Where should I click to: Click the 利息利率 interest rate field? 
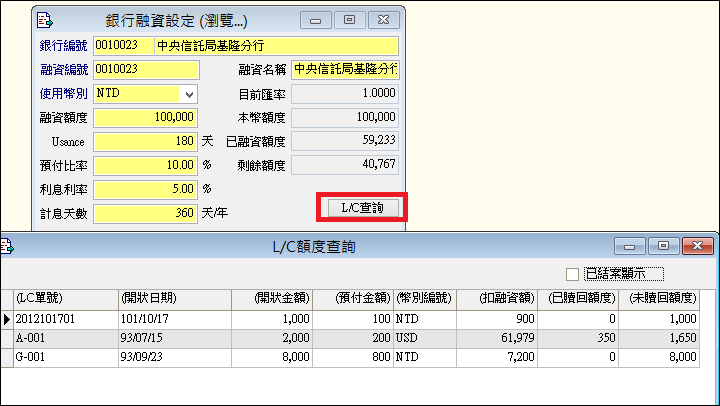pos(146,188)
